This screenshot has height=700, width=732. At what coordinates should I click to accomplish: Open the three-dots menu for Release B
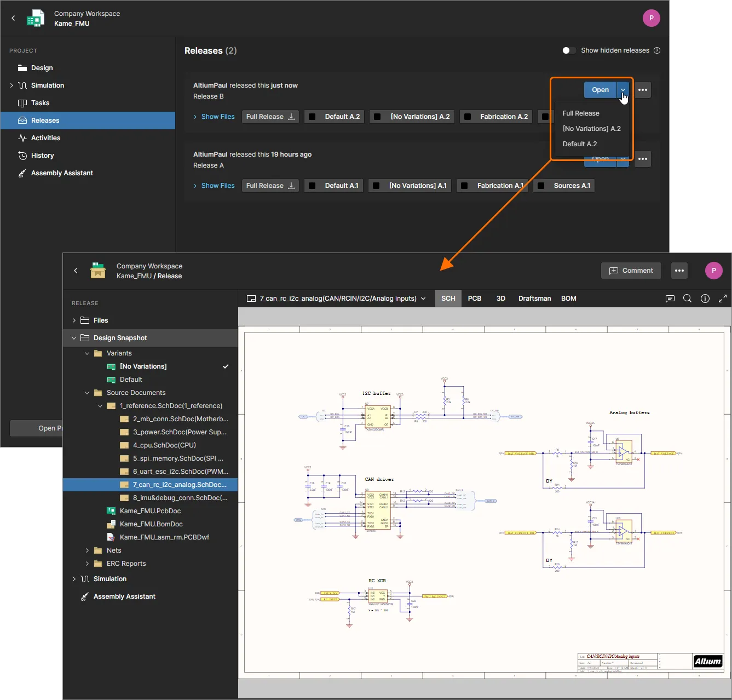click(x=643, y=90)
